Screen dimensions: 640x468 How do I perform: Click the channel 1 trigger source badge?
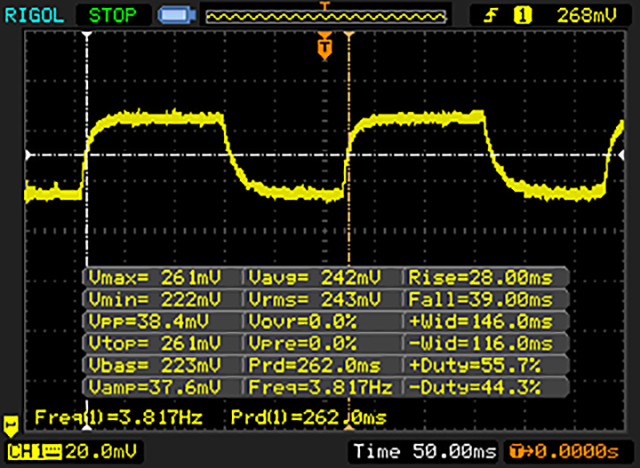pyautogui.click(x=522, y=16)
